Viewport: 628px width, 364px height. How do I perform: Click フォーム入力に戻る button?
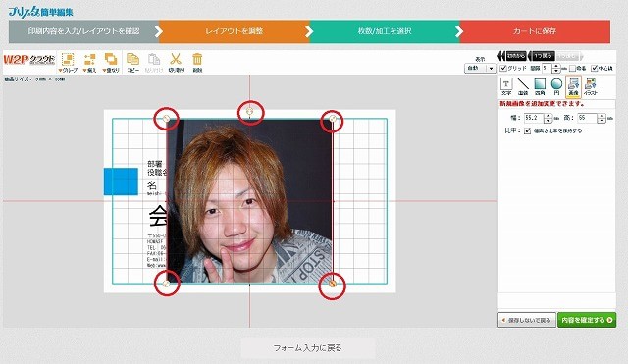pyautogui.click(x=307, y=348)
